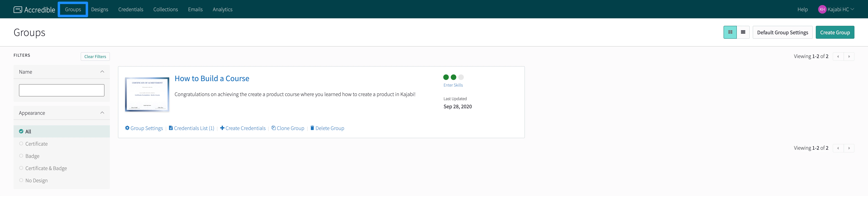Click the trash icon for Delete Group
This screenshot has height=203, width=868.
[312, 128]
